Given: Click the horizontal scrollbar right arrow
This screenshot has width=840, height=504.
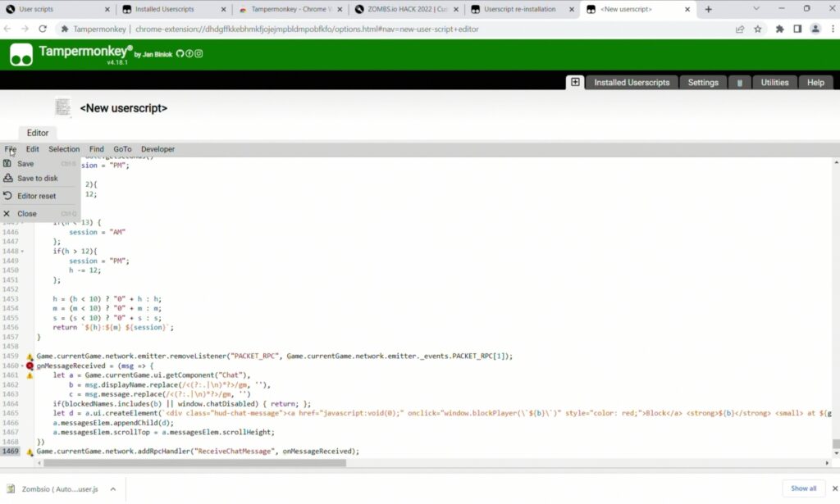Looking at the screenshot, I should point(827,463).
